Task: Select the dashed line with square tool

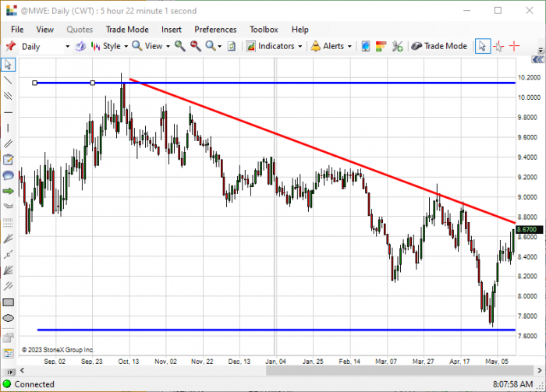Action: pos(8,254)
